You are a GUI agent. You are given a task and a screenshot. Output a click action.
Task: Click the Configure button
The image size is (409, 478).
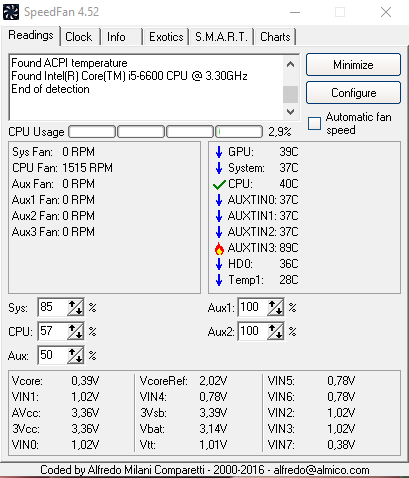(x=353, y=93)
